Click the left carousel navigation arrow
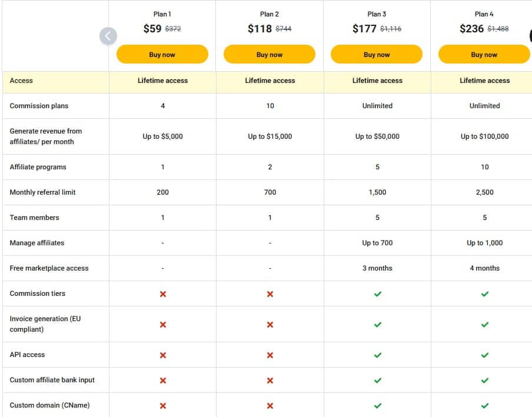Image resolution: width=532 pixels, height=417 pixels. pos(108,35)
